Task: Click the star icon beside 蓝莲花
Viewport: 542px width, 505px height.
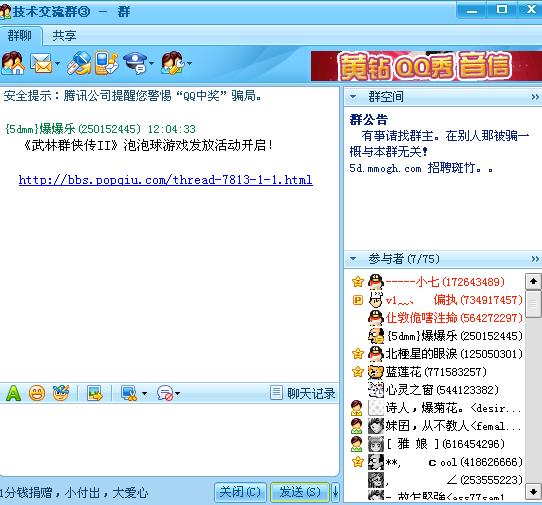Action: coord(358,372)
